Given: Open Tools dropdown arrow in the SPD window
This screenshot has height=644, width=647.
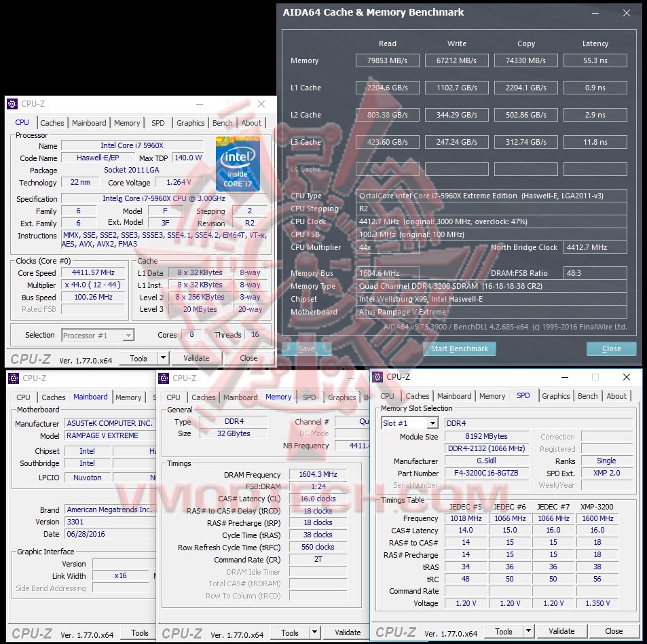Looking at the screenshot, I should (x=528, y=631).
